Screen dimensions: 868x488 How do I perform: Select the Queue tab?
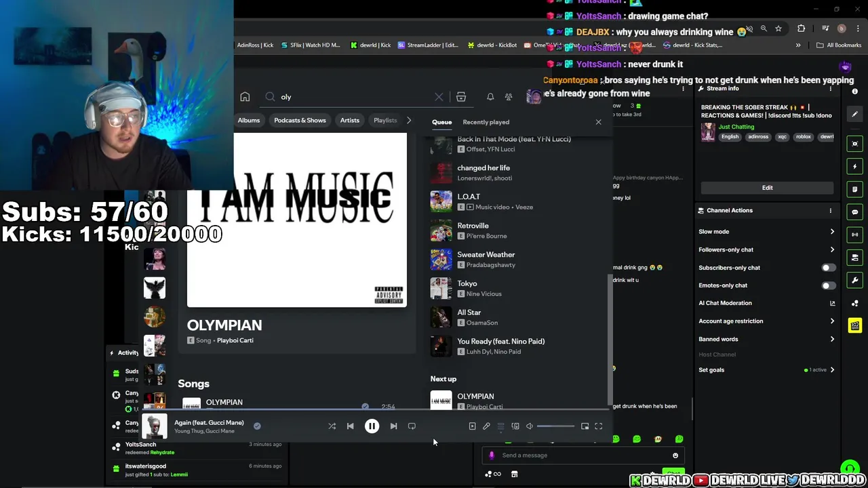pos(441,122)
